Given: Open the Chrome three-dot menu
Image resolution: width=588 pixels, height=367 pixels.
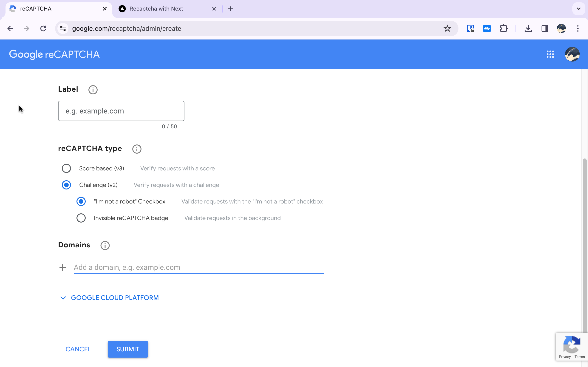Looking at the screenshot, I should [578, 29].
